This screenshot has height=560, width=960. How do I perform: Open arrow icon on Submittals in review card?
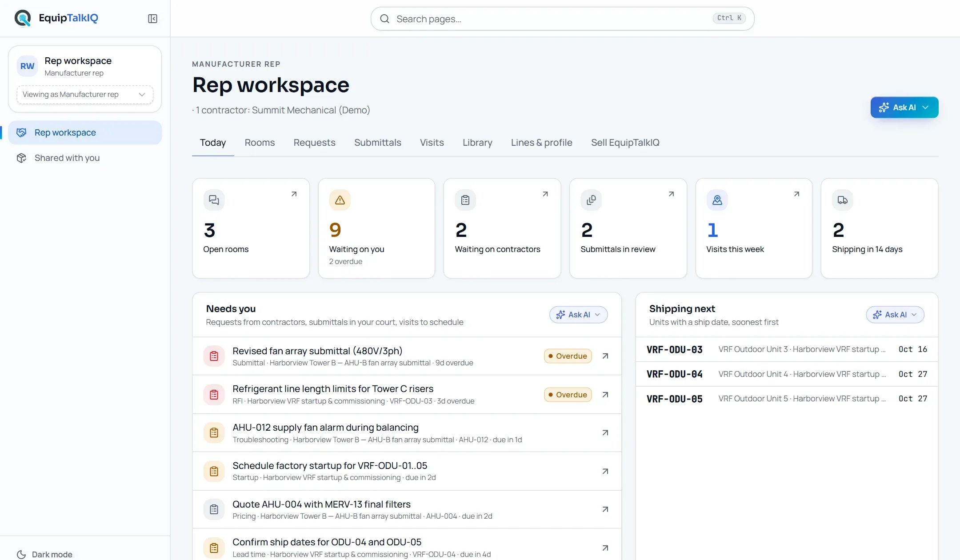point(671,194)
